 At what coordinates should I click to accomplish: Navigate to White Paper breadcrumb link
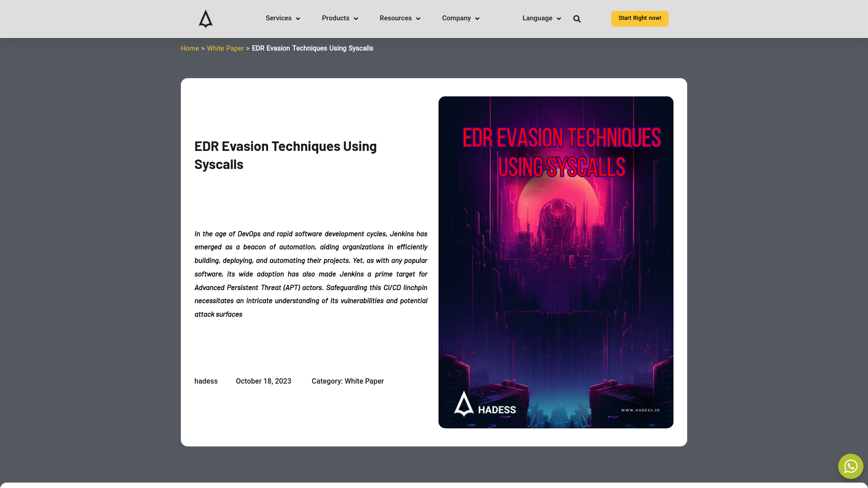[x=225, y=48]
